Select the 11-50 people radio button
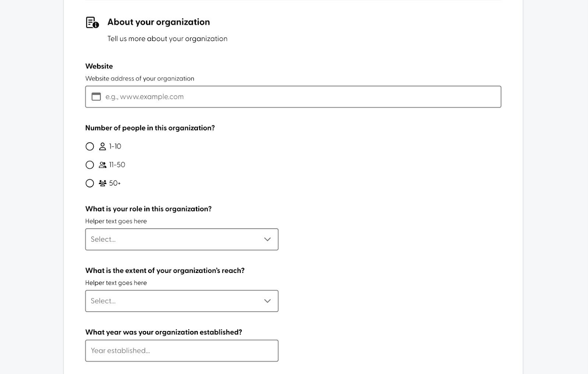588x374 pixels. [90, 165]
